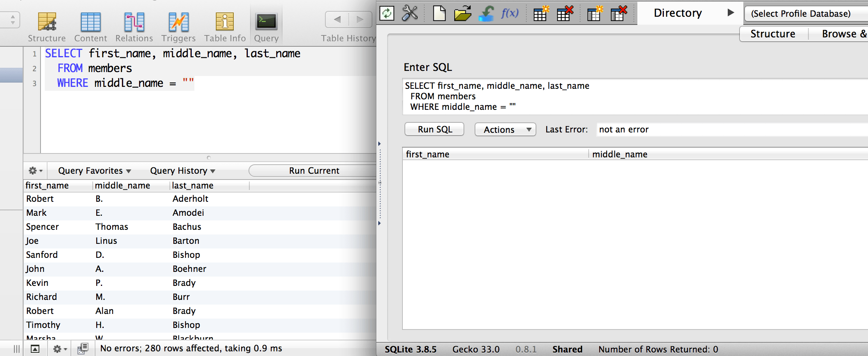The width and height of the screenshot is (868, 356).
Task: Select the Kevin cell
Action: click(x=37, y=283)
